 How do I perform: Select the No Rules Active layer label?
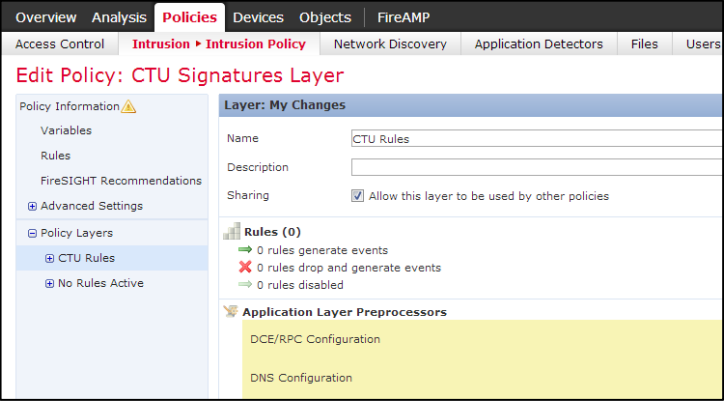coord(101,283)
